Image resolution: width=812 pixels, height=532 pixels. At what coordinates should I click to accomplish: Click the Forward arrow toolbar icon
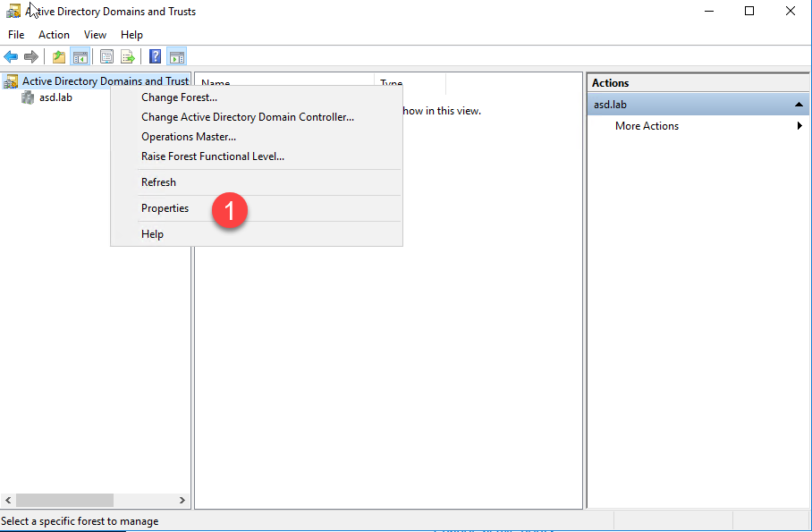(x=31, y=57)
